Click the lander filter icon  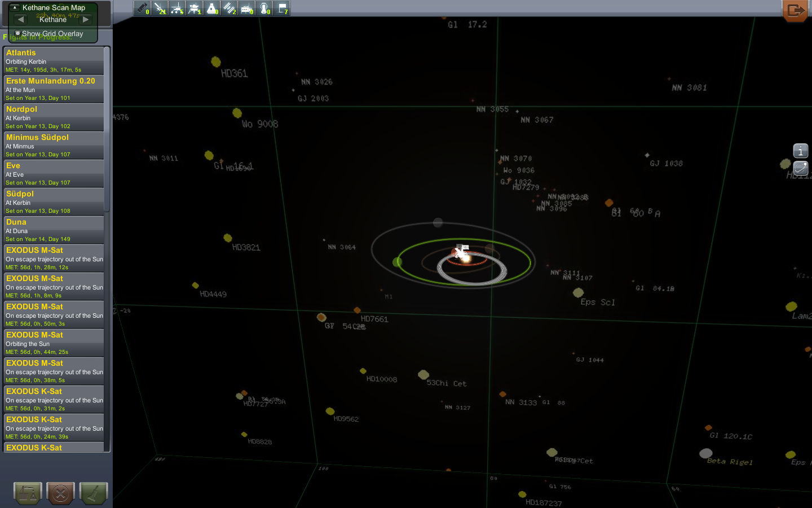[x=195, y=8]
